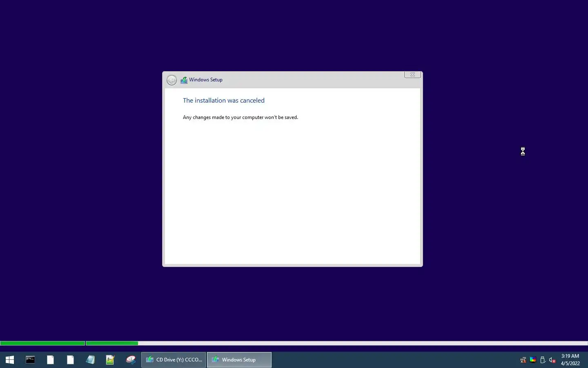Image resolution: width=588 pixels, height=368 pixels.
Task: Click the safely remove USB tray icon
Action: (543, 360)
